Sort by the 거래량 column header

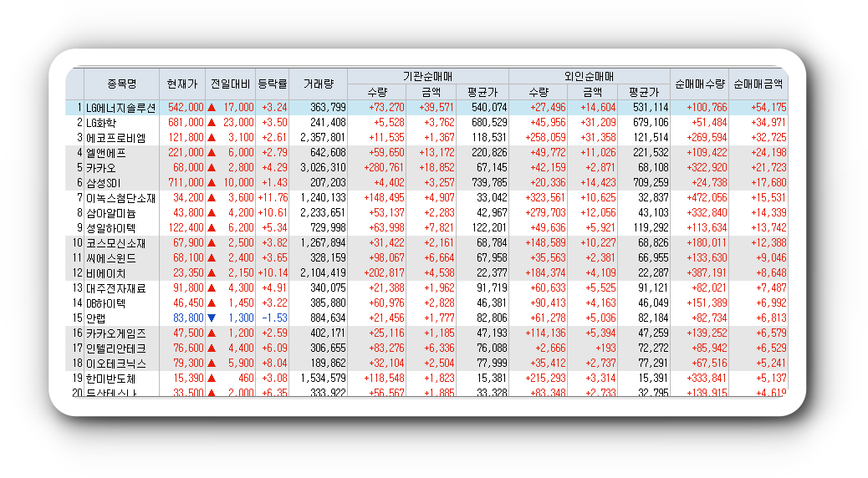click(319, 84)
